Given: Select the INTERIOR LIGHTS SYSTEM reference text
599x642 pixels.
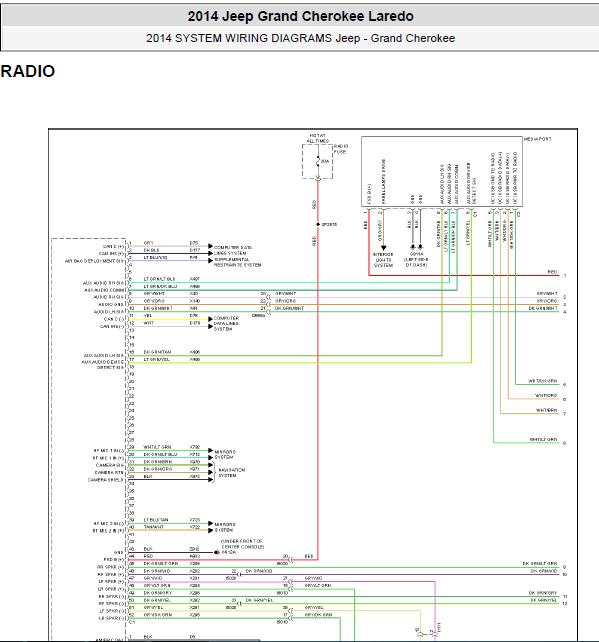Looking at the screenshot, I should (x=383, y=260).
